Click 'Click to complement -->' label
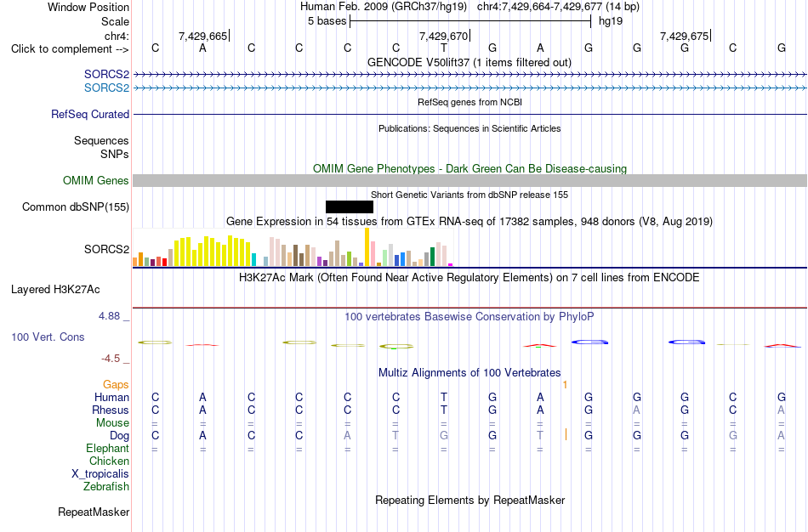The image size is (808, 532). (x=70, y=49)
